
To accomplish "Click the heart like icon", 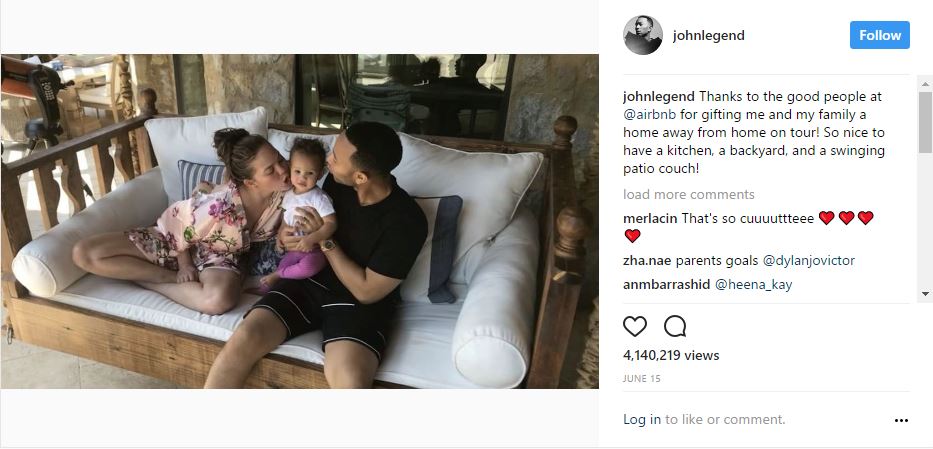I will click(x=635, y=326).
